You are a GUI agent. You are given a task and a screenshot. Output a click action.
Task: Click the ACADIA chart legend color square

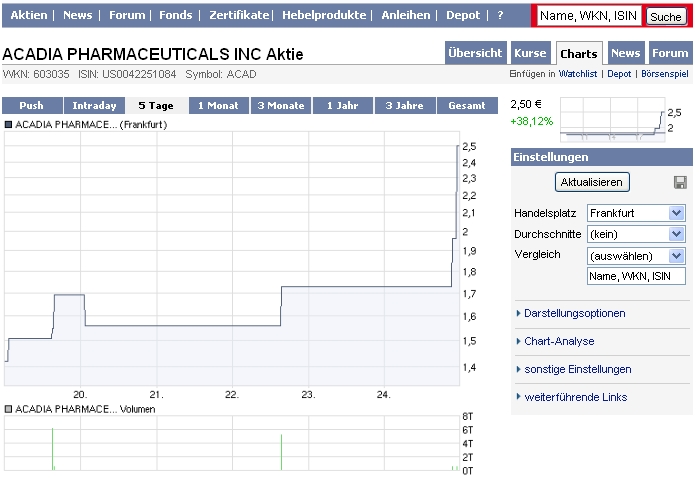click(x=9, y=125)
